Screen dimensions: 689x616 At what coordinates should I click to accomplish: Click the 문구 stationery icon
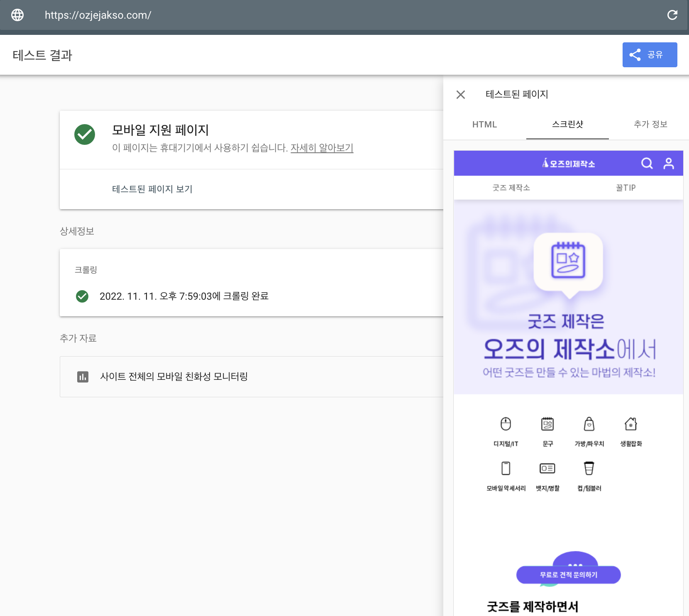point(547,424)
